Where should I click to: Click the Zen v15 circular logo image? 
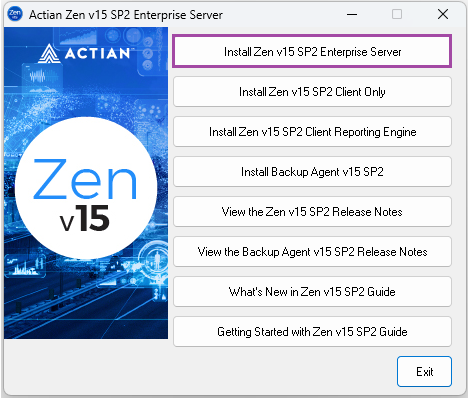point(86,188)
